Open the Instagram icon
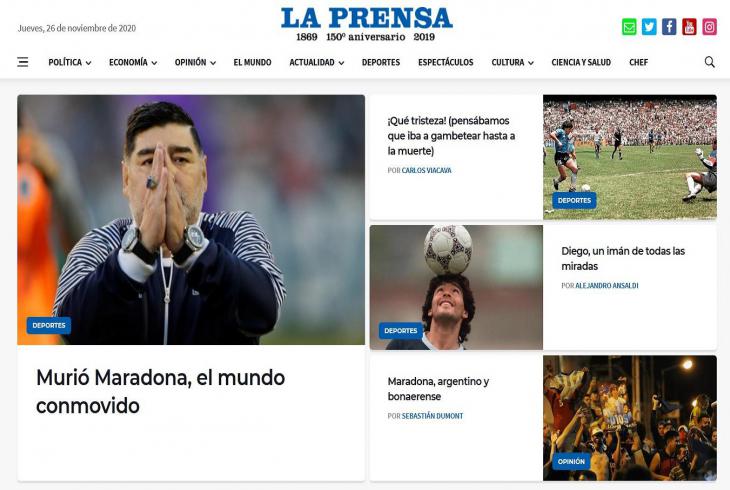Image resolution: width=730 pixels, height=490 pixels. click(709, 27)
